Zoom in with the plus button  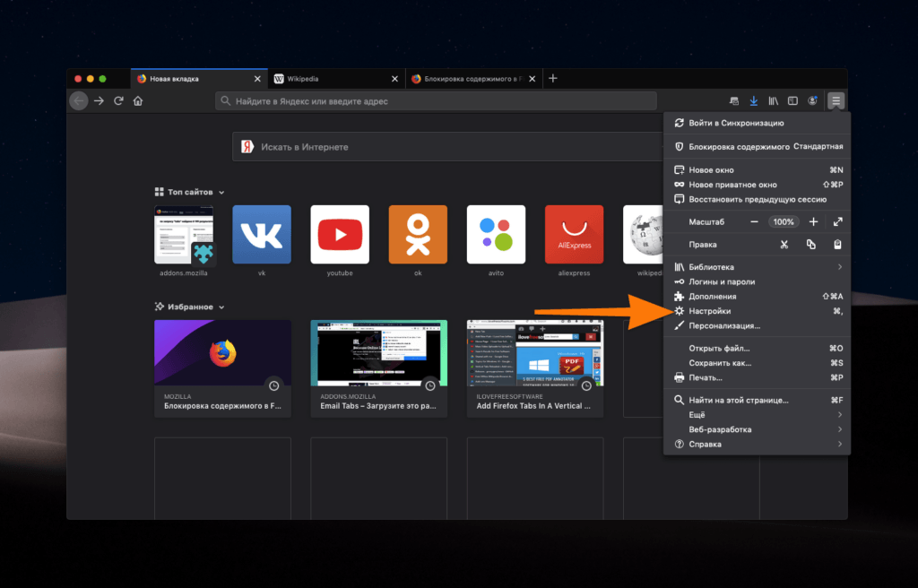813,221
